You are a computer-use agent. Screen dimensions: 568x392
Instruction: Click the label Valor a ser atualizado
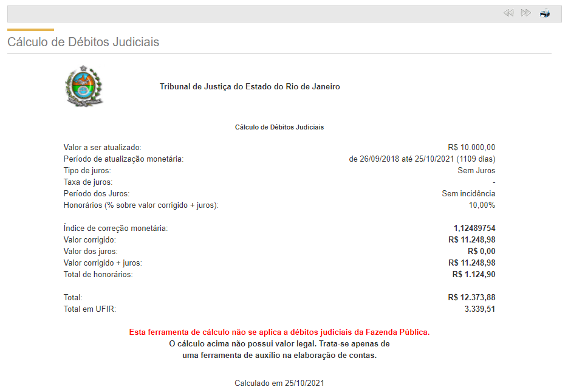(x=103, y=148)
